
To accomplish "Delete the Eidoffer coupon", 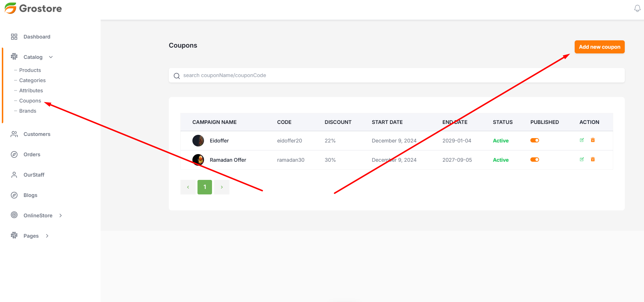I will coord(593,140).
